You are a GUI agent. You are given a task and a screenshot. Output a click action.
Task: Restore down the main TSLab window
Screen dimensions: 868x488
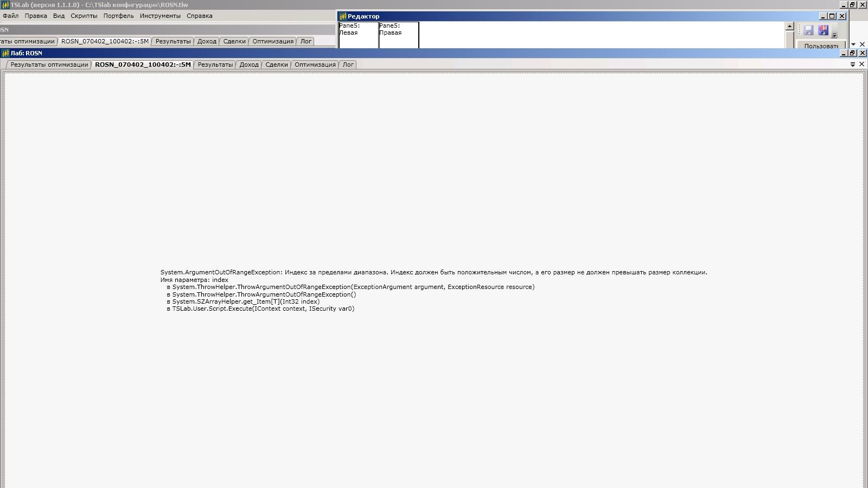click(x=852, y=5)
